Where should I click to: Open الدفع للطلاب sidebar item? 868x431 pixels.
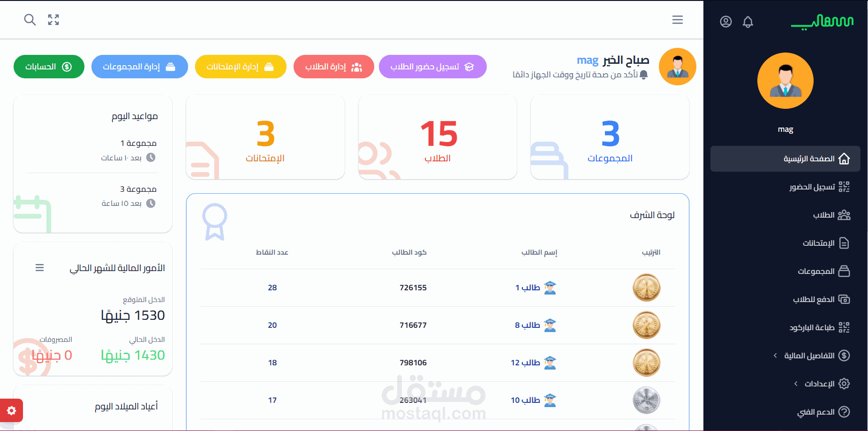[785, 299]
